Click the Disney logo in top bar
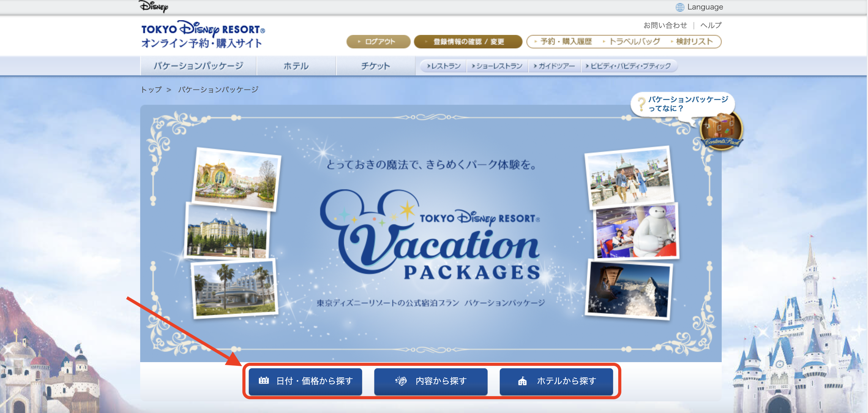 [153, 6]
